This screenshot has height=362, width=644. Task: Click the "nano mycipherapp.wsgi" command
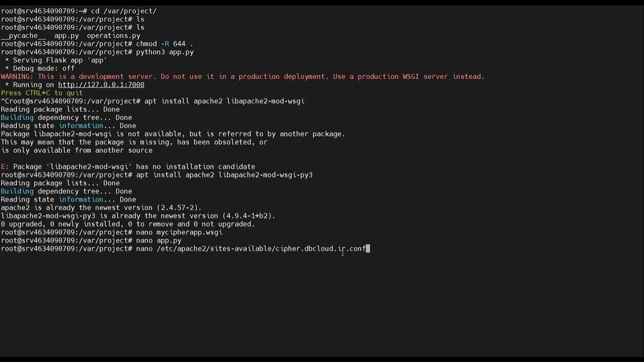(179, 232)
